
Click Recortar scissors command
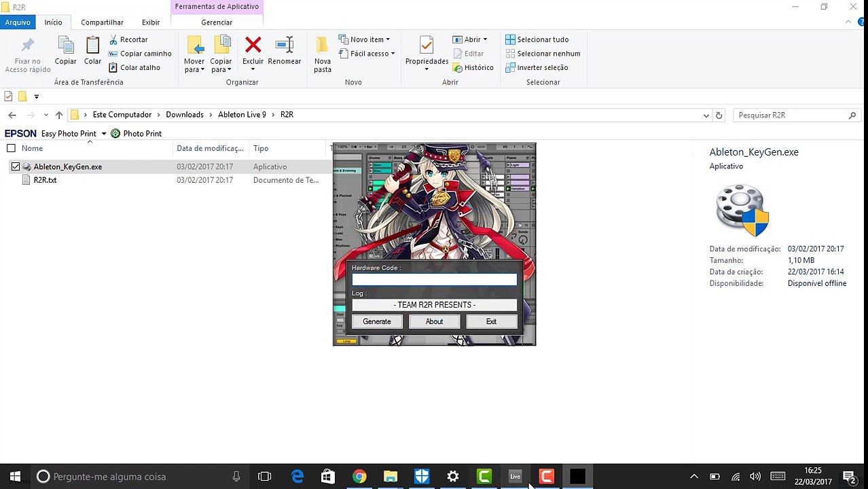(128, 39)
